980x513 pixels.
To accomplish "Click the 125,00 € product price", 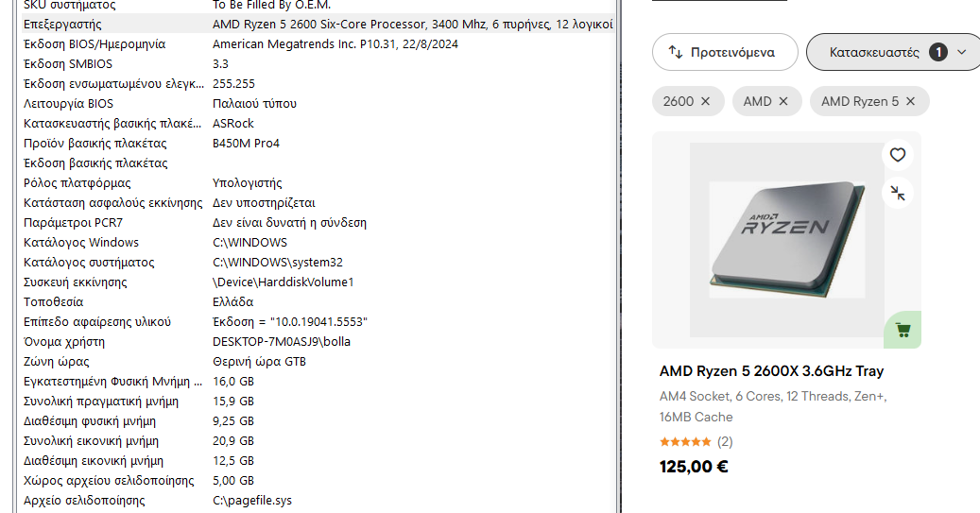I will 694,466.
